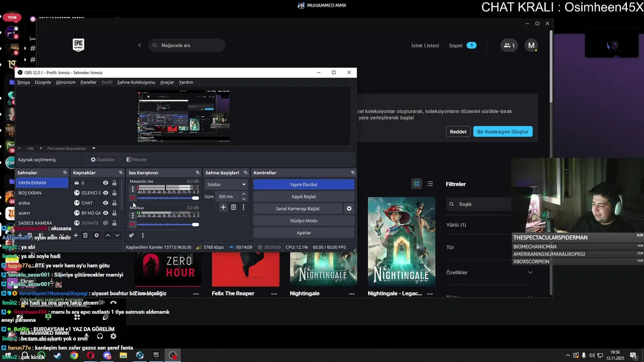Toggle visibility of İZLEYİCİ S source
644x362 pixels.
coord(106,193)
